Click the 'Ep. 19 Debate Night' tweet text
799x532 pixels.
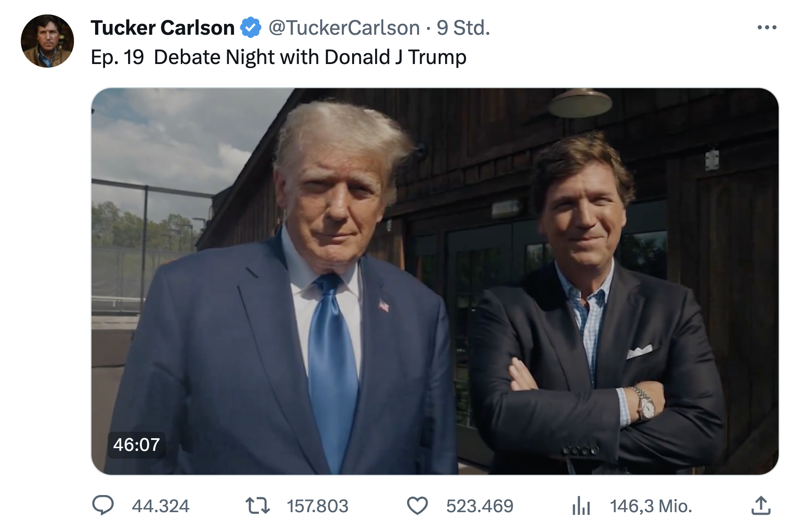pyautogui.click(x=278, y=57)
